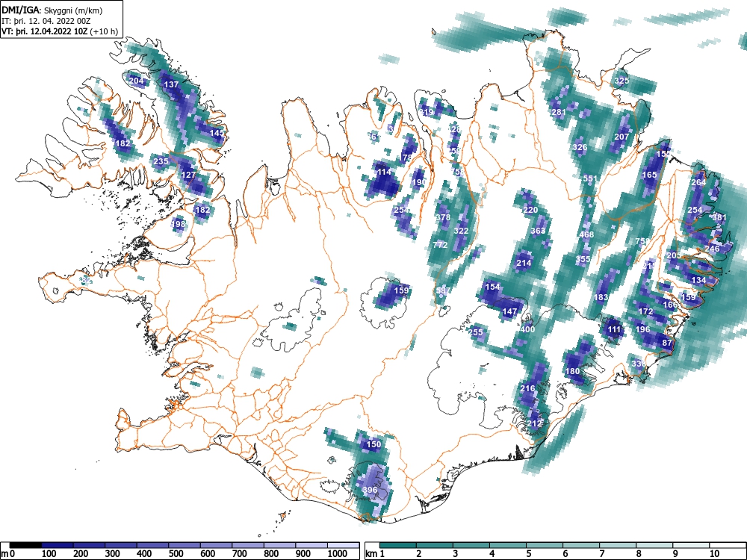
Task: Click visibility value 207 on the map
Action: (622, 137)
